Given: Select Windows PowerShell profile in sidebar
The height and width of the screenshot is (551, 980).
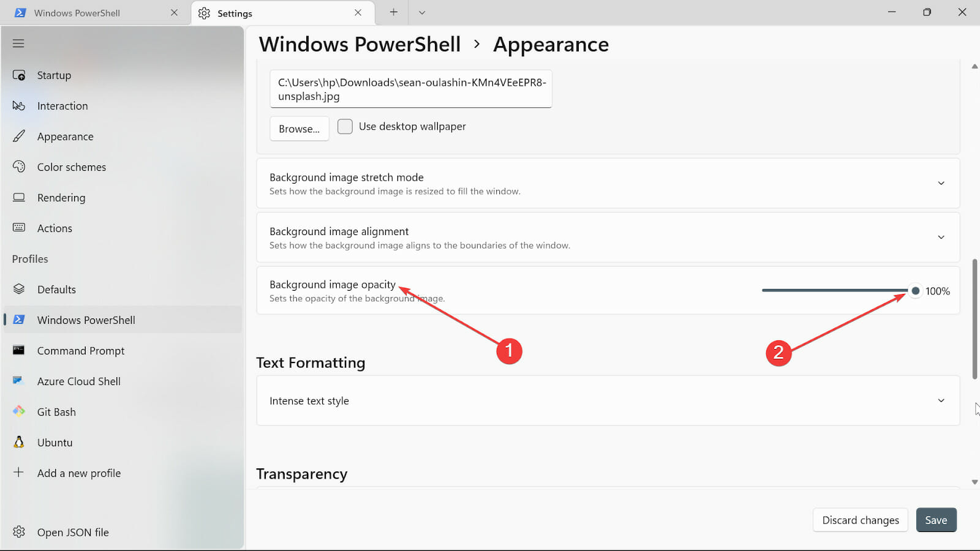Looking at the screenshot, I should (x=123, y=320).
